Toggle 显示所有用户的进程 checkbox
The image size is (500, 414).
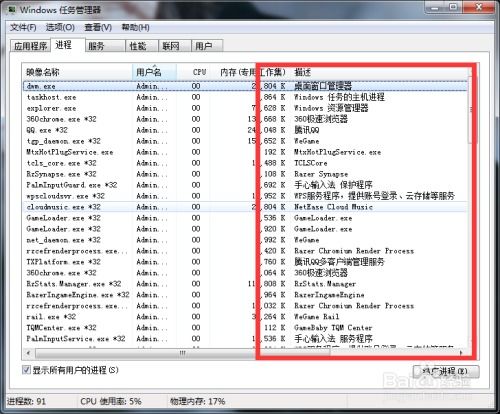(26, 370)
